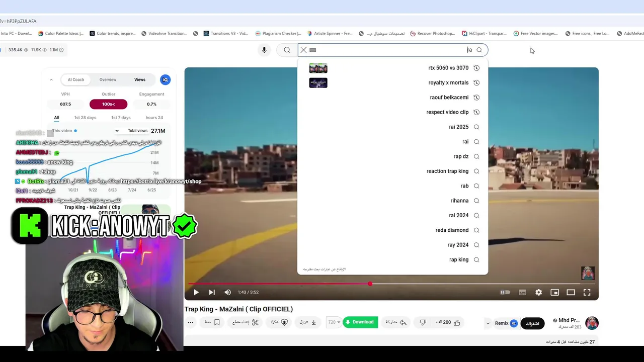Image resolution: width=644 pixels, height=362 pixels.
Task: Skip to next video
Action: (x=212, y=292)
